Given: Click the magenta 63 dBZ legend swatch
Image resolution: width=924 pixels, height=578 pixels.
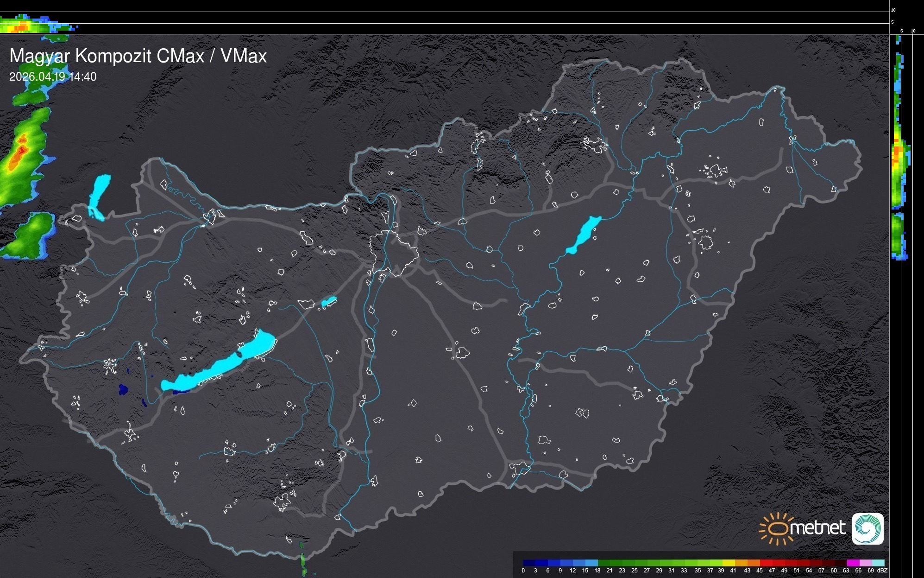Looking at the screenshot, I should (853, 563).
